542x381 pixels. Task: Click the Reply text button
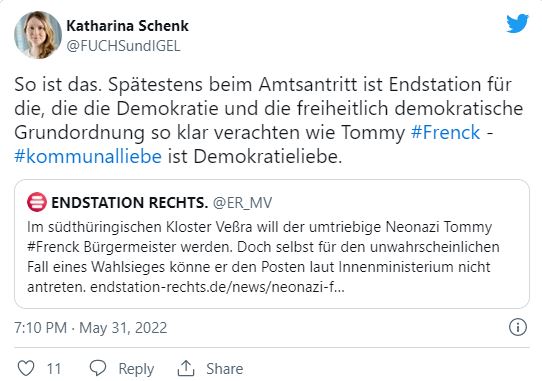pyautogui.click(x=136, y=369)
